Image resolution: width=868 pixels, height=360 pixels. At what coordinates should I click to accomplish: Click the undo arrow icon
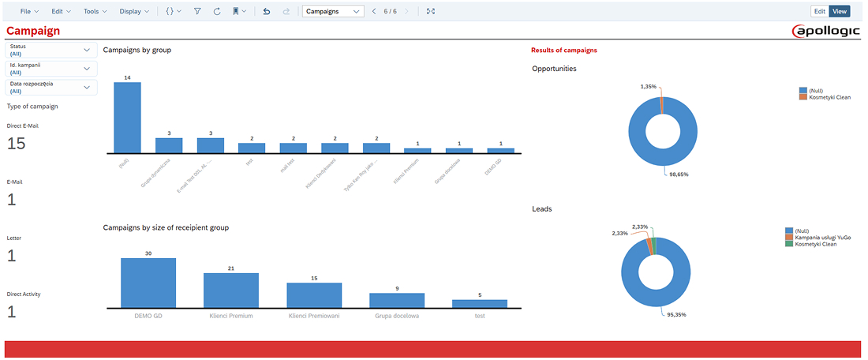[x=266, y=12]
